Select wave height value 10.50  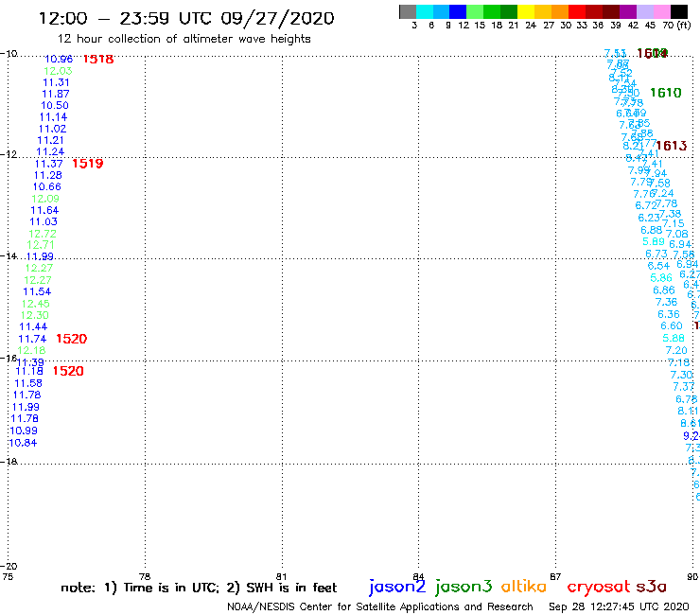click(55, 105)
